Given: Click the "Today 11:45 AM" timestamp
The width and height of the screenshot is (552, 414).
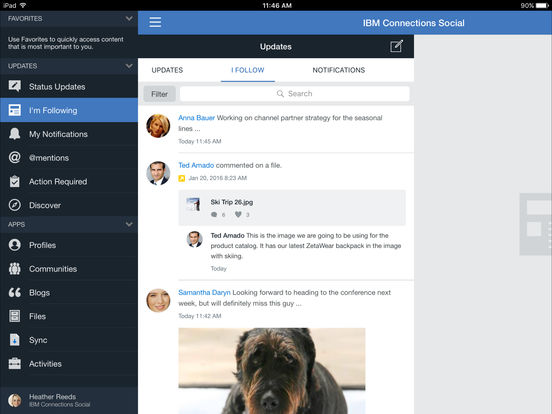Looking at the screenshot, I should (200, 142).
